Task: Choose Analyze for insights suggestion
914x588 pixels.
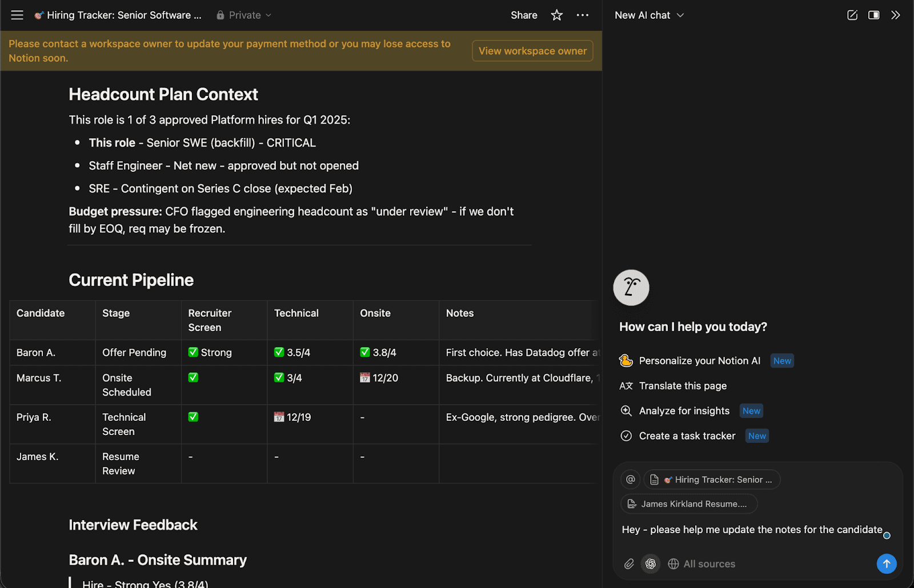Action: 684,410
